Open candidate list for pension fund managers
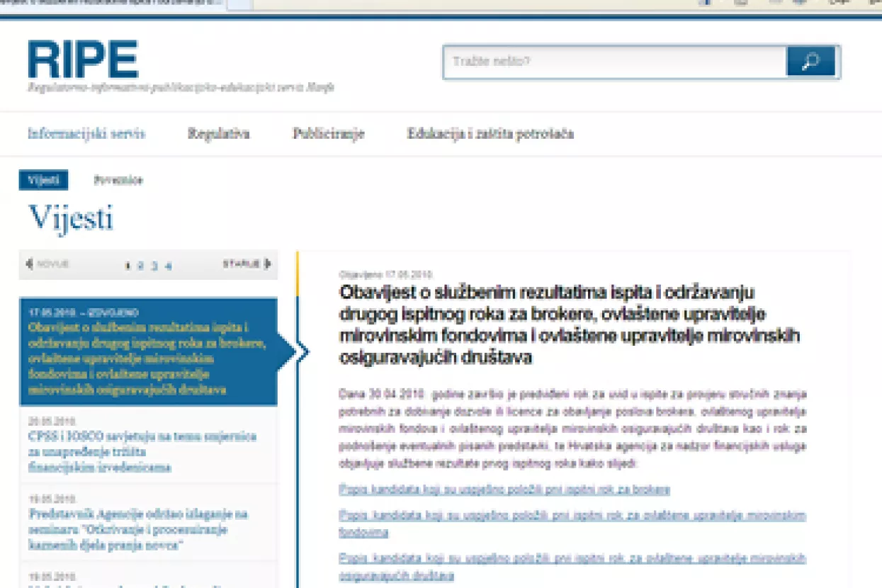The image size is (882, 588). (572, 524)
